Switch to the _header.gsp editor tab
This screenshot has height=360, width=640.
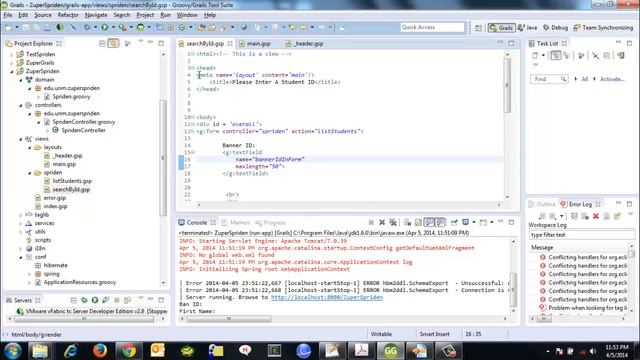(x=304, y=43)
